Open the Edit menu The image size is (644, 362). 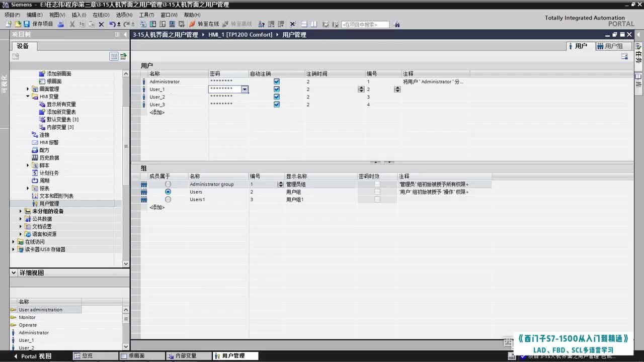click(34, 15)
